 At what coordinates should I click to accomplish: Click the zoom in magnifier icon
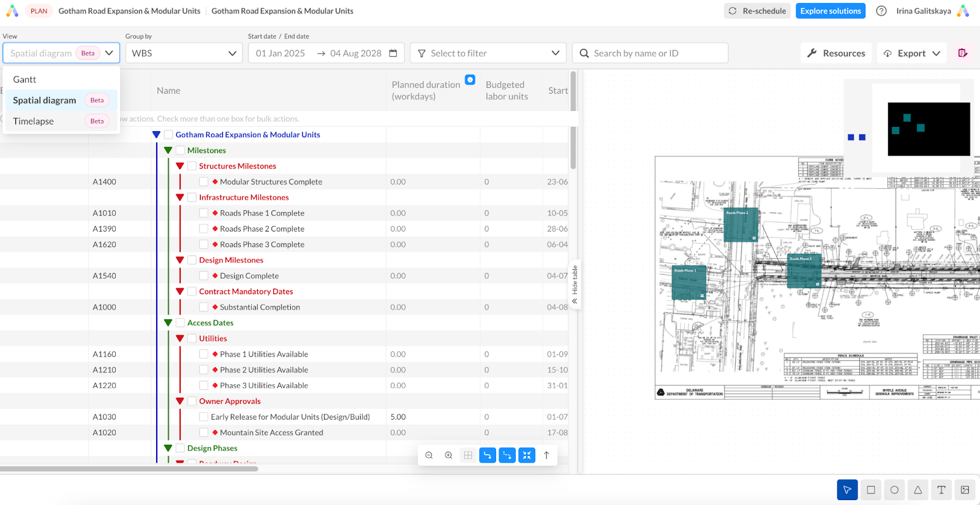448,455
